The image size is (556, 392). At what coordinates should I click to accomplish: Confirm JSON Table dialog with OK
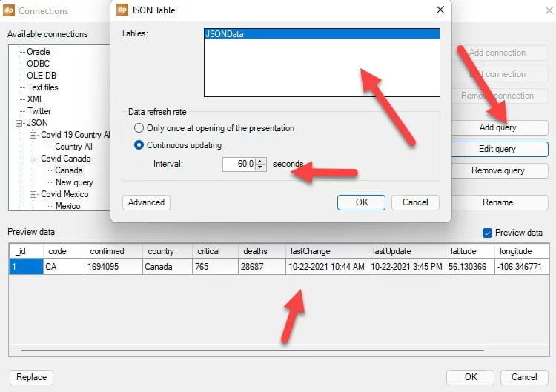(x=361, y=202)
